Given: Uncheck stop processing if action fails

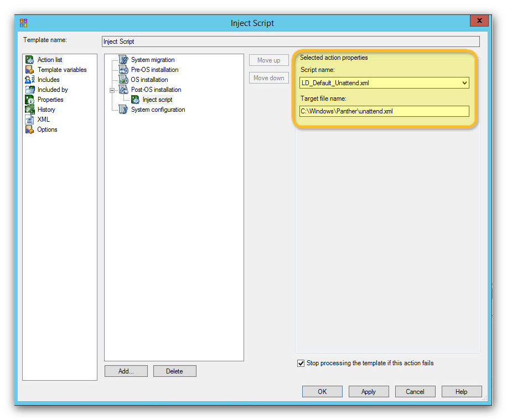Looking at the screenshot, I should tap(301, 363).
